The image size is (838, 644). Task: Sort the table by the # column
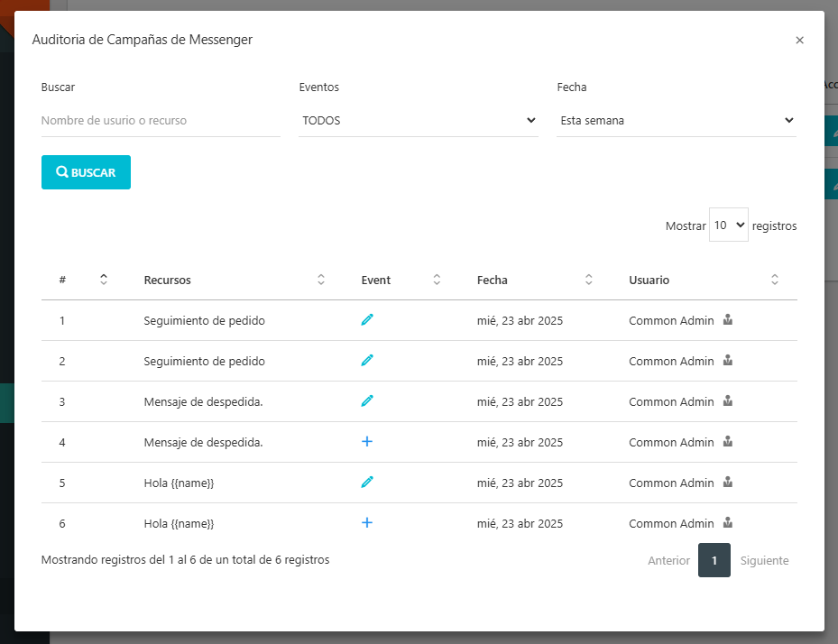coord(104,279)
